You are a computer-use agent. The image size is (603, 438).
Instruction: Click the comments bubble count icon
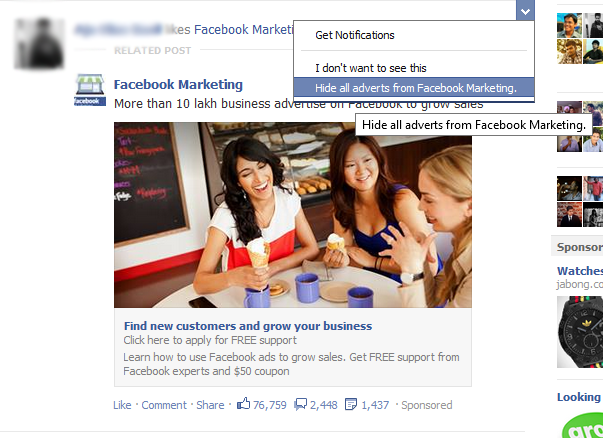300,405
